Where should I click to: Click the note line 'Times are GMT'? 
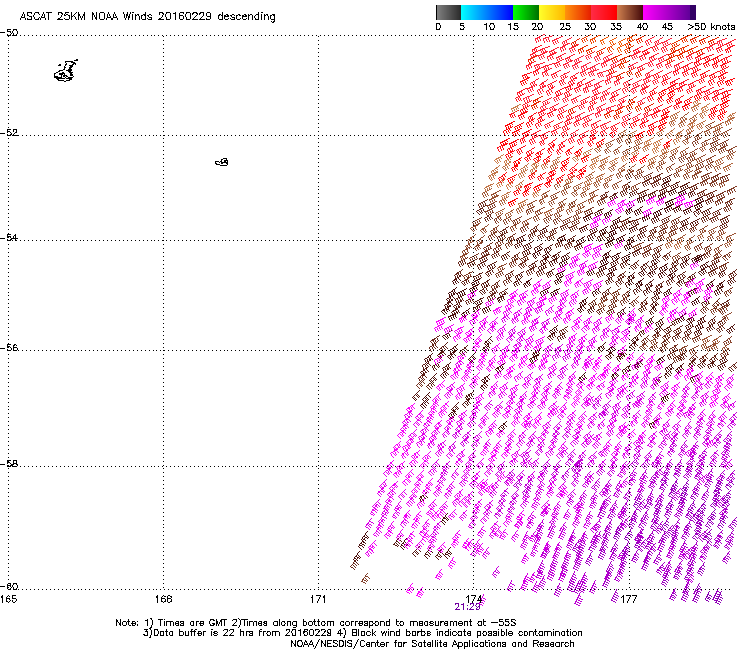click(193, 623)
